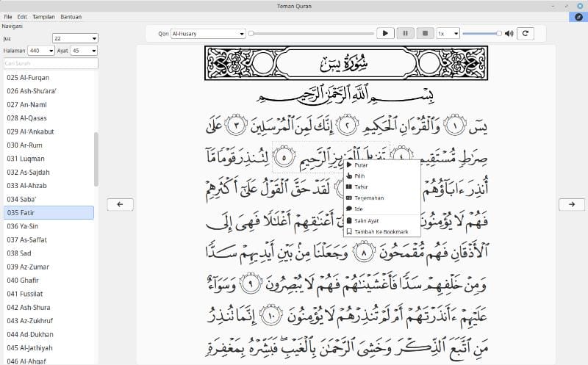
Task: Select surah 036 Ya-Sin
Action: coord(49,226)
